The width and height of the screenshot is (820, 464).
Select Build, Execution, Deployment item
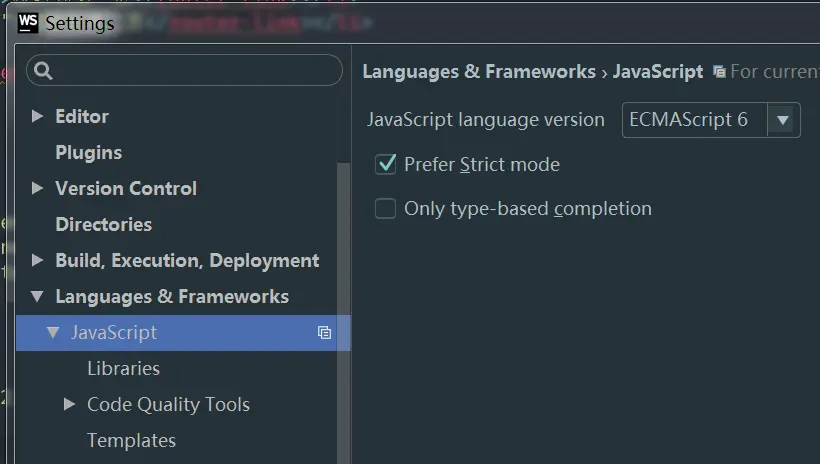pyautogui.click(x=187, y=261)
